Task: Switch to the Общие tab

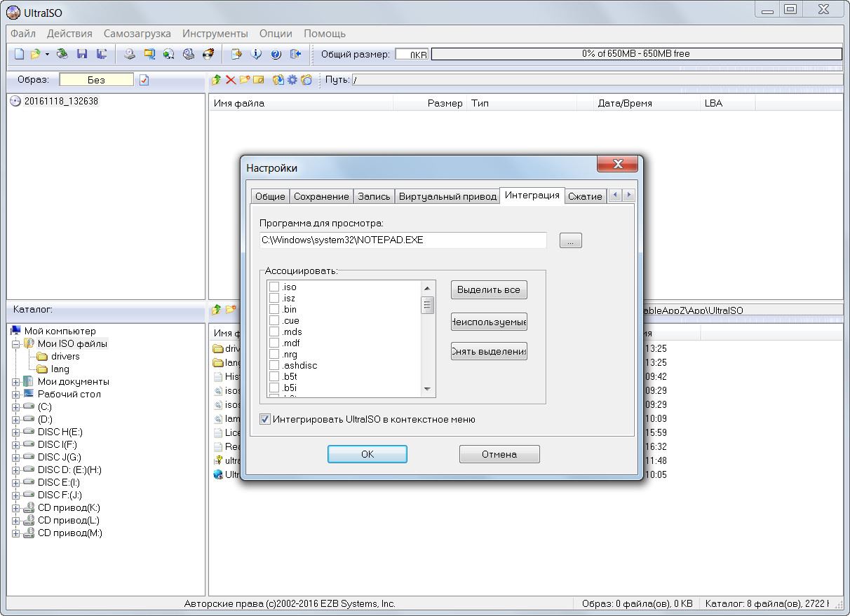Action: click(x=270, y=196)
